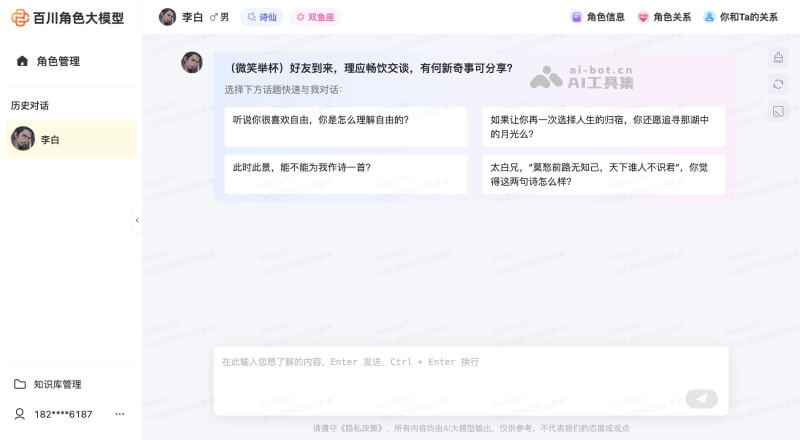Go to 角色管理 in the sidebar
The image size is (800, 440).
coord(57,61)
